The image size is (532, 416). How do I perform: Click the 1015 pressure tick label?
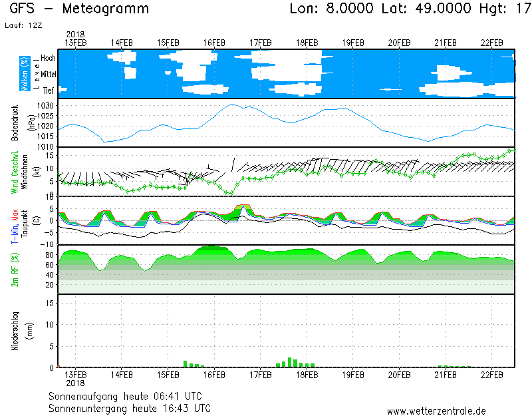click(45, 136)
